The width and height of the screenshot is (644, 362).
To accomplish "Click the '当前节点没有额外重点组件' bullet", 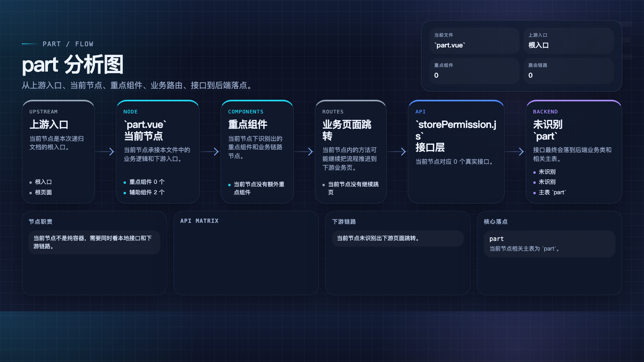I will point(259,188).
